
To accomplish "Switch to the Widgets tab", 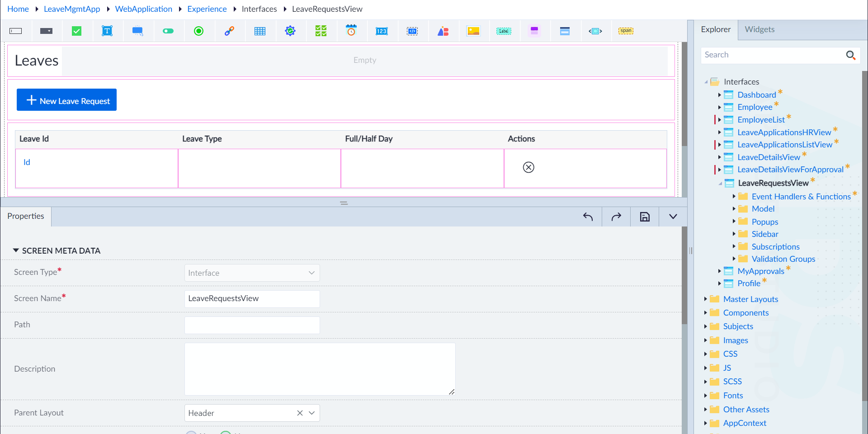I will tap(759, 29).
